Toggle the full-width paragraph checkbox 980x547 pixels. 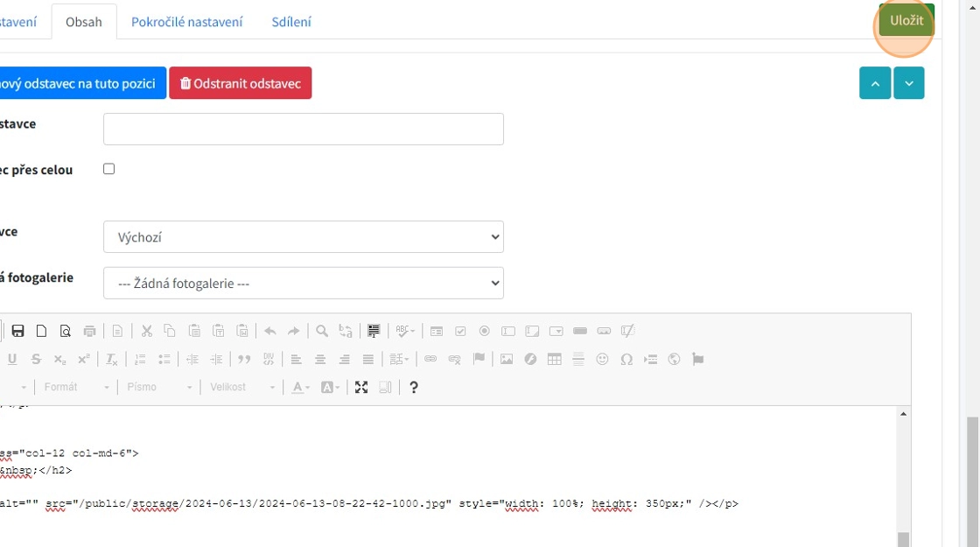pyautogui.click(x=109, y=169)
